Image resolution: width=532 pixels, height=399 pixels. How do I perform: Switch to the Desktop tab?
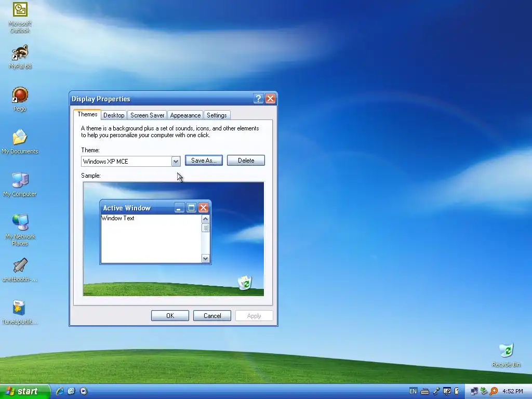point(114,115)
